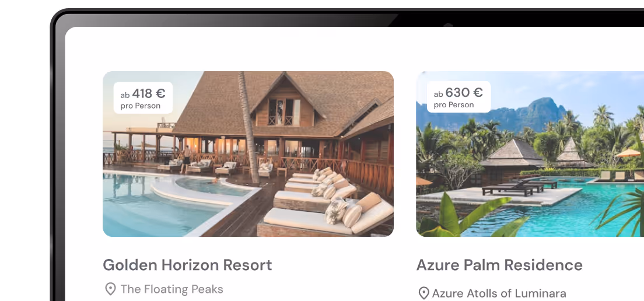Click pro Person label under 630 €
Viewport: 644px width, 301px height.
454,105
